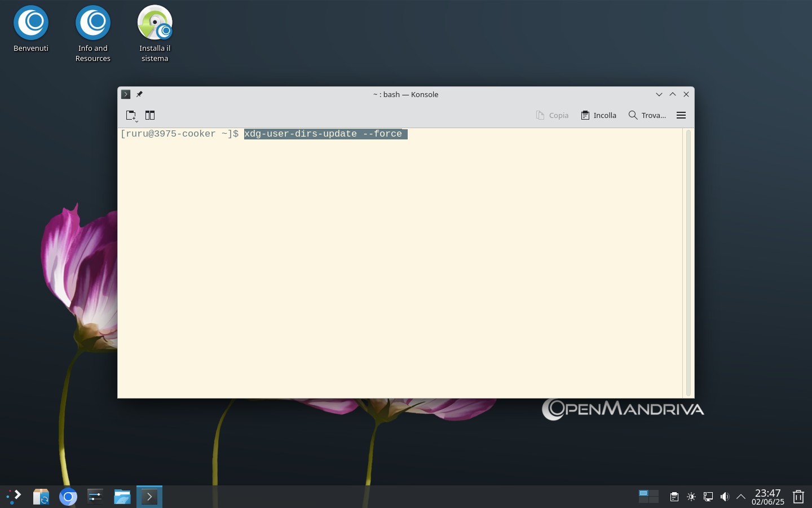
Task: Open the Konsole hamburger menu
Action: click(681, 115)
